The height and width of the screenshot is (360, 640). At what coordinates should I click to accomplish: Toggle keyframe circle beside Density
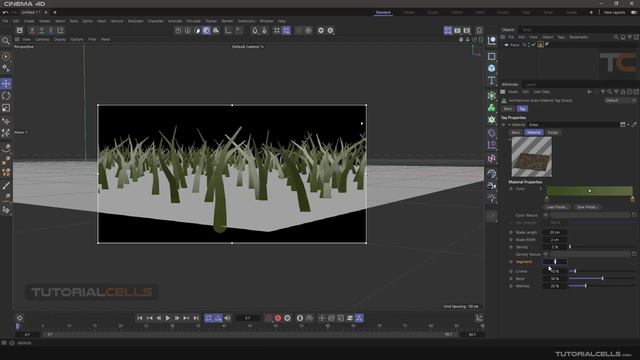(511, 247)
